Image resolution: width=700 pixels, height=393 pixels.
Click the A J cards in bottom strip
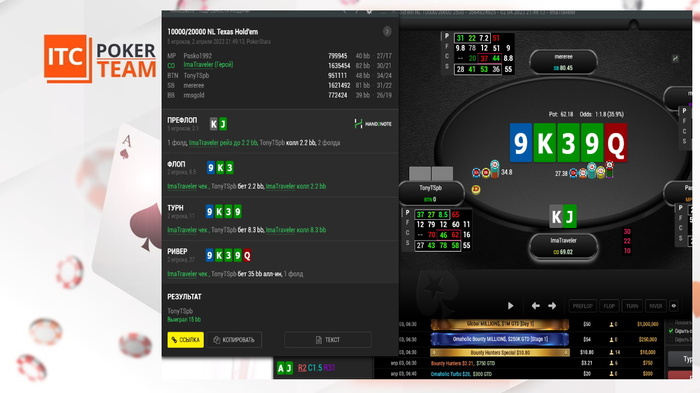(284, 368)
